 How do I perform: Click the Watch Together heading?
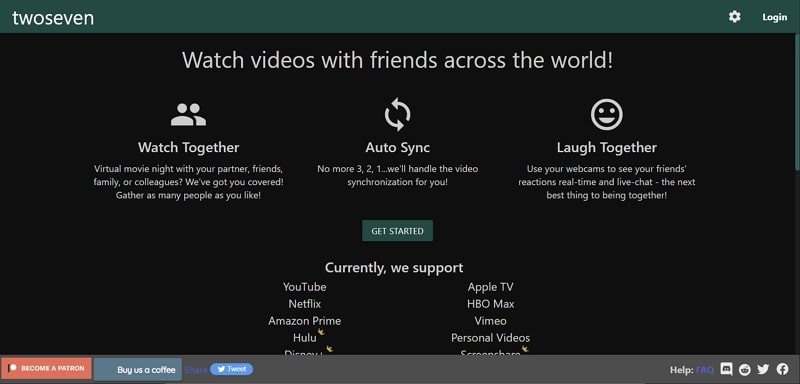188,148
